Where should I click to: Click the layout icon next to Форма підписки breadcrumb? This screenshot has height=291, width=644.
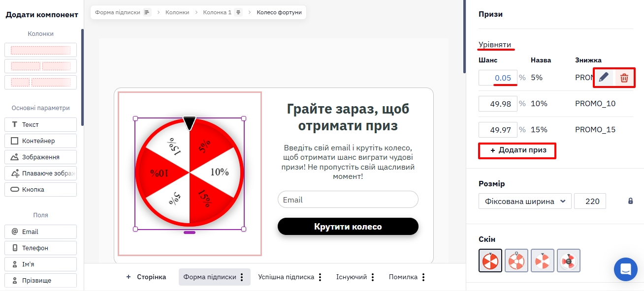coord(147,12)
